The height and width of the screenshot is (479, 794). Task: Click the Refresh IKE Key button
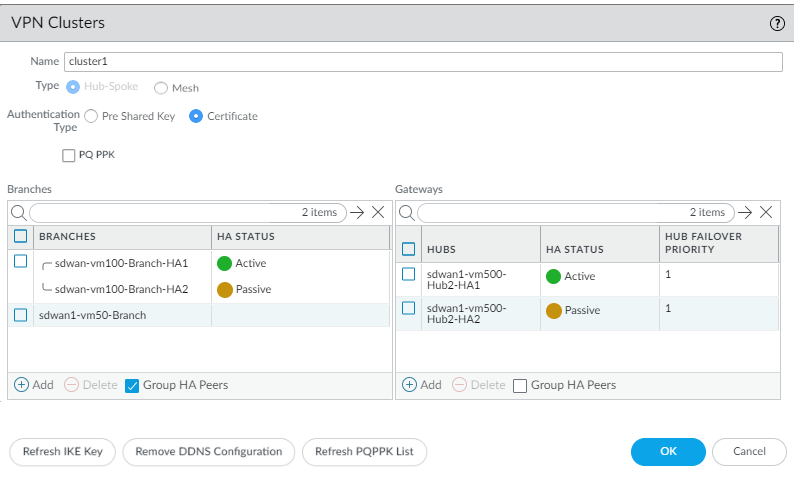[x=63, y=452]
